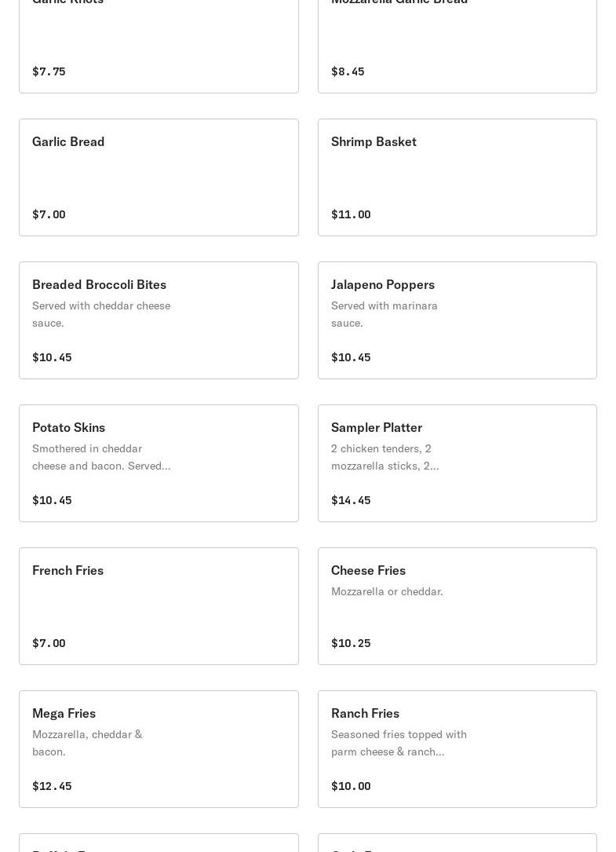Open the Mozzarella Garlic Bread $8.45 card
This screenshot has width=616, height=852.
coord(457,47)
